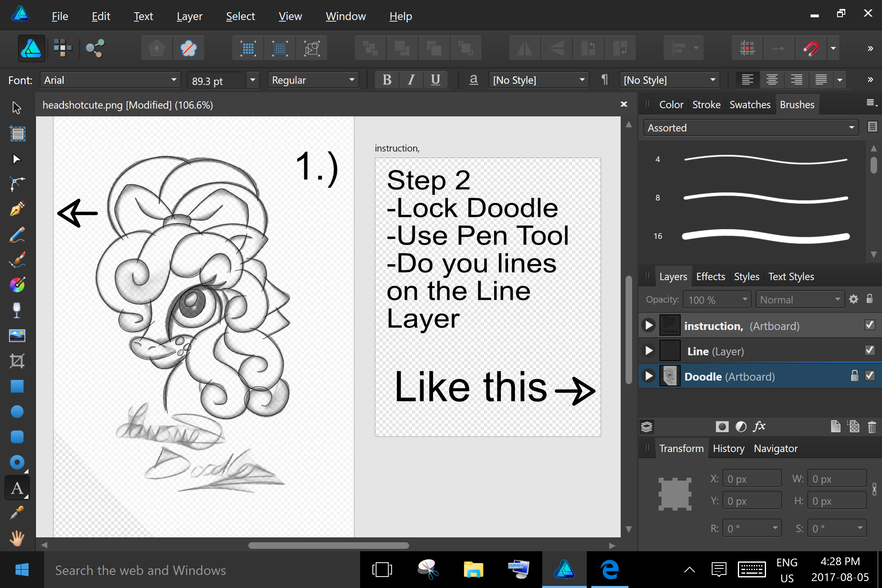Switch to the Swatches tab

coord(750,104)
